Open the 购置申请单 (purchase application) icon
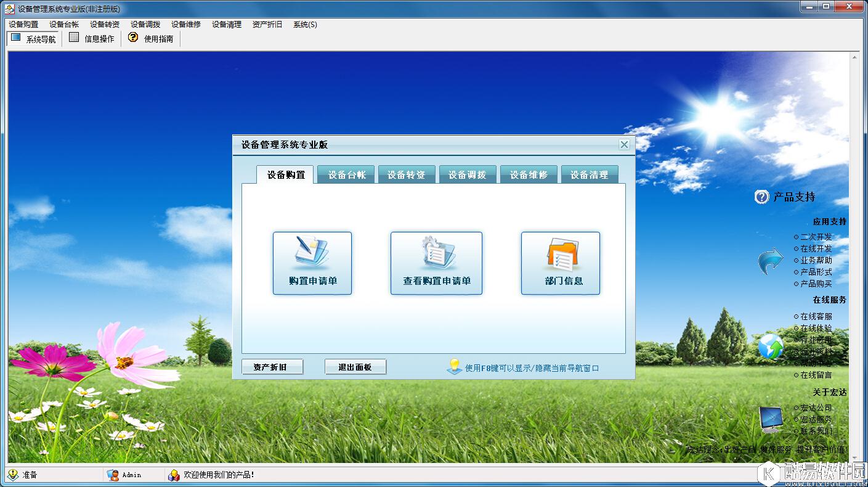 pos(312,263)
